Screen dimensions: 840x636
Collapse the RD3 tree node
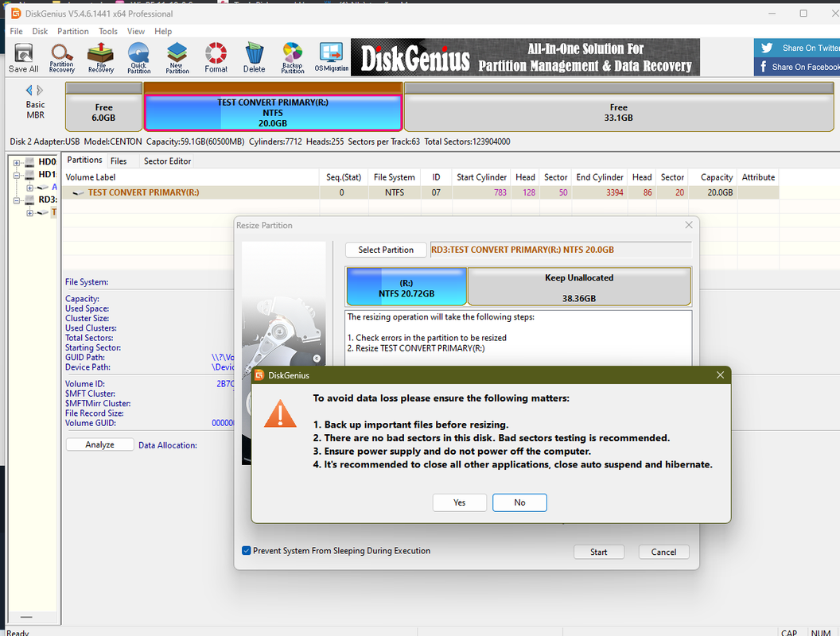(17, 200)
